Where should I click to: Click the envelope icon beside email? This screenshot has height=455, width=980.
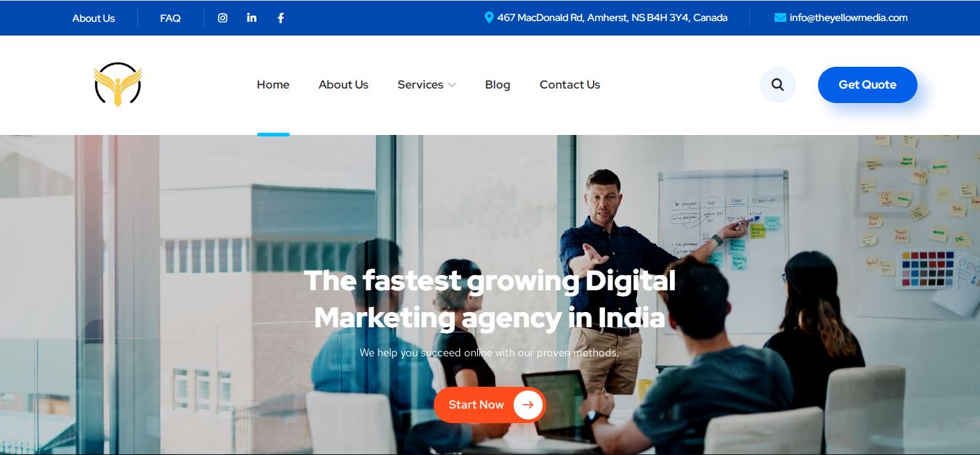[x=780, y=17]
